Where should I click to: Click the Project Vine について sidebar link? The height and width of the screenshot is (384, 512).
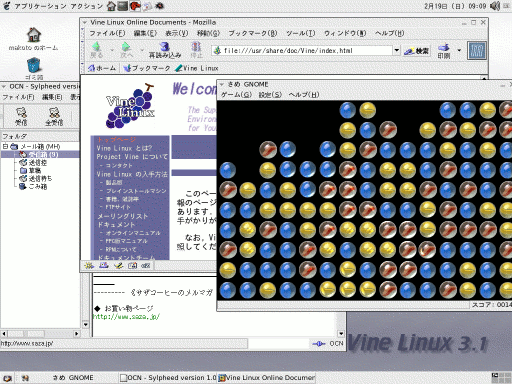[x=132, y=157]
